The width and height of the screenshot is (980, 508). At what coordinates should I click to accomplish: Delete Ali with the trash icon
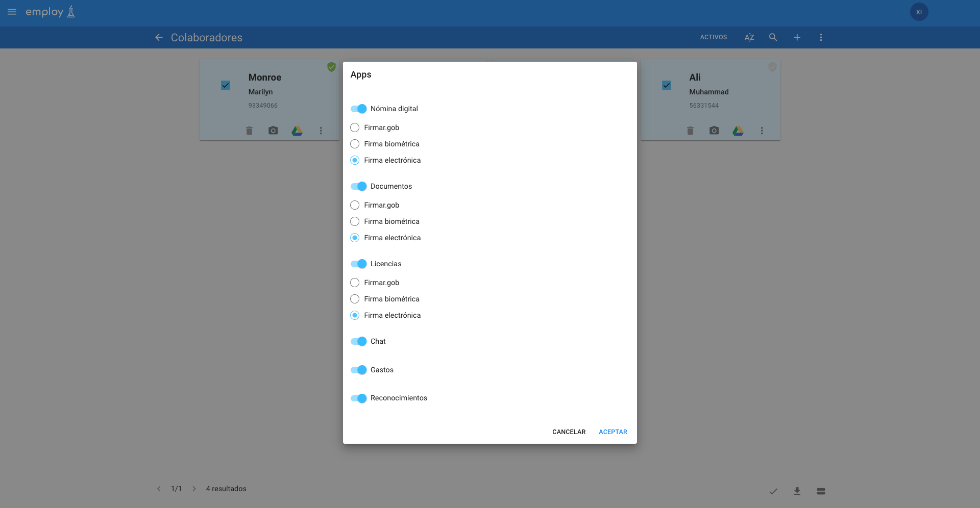tap(690, 131)
